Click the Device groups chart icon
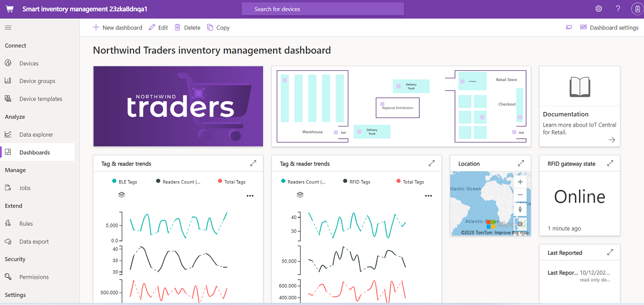The width and height of the screenshot is (644, 305). click(x=8, y=81)
